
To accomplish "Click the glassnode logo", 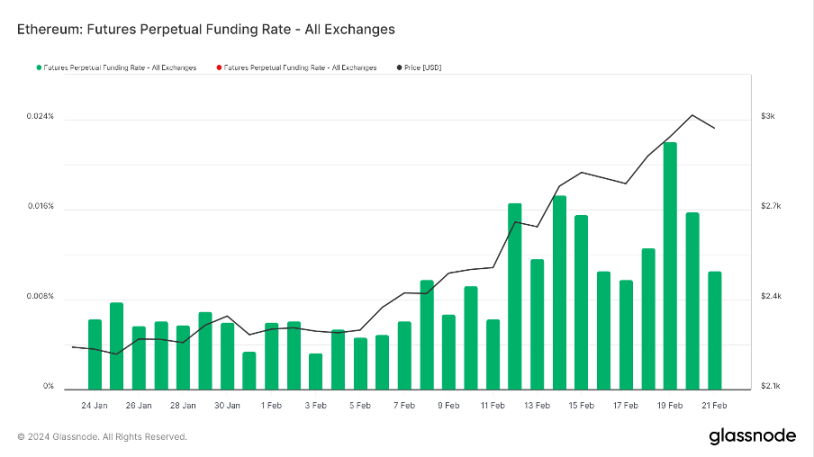I will [x=752, y=436].
